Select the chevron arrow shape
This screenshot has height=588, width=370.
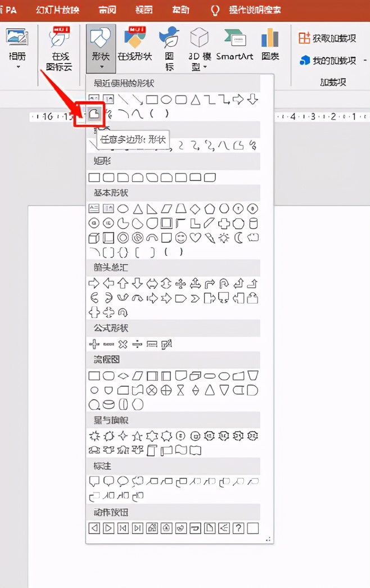coord(195,298)
